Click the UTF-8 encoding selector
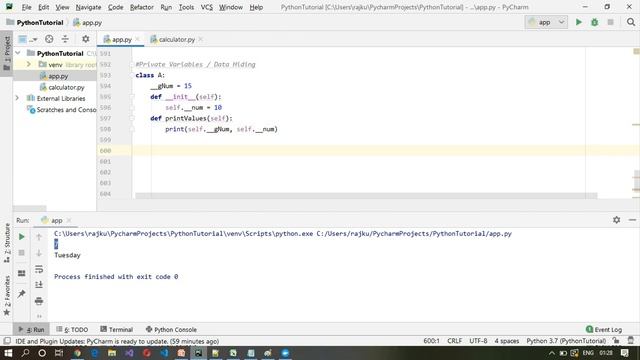The width and height of the screenshot is (640, 360). (x=478, y=341)
